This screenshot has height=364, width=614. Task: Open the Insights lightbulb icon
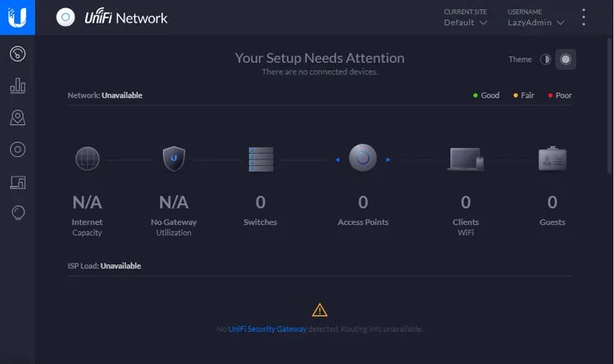tap(18, 213)
